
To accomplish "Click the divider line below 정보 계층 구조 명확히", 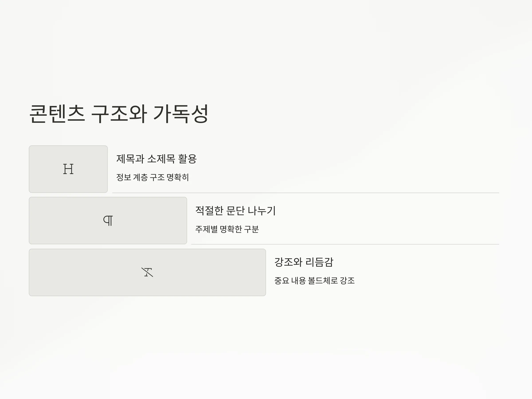I will 306,193.
